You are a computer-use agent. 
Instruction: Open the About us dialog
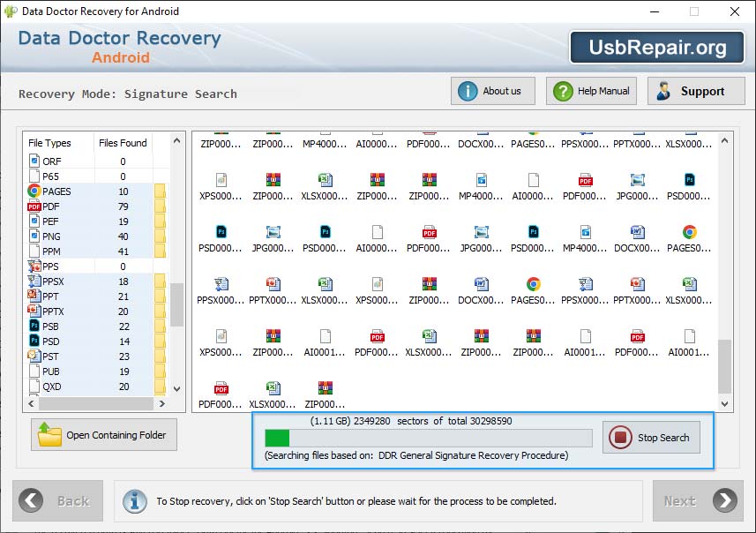pyautogui.click(x=493, y=91)
